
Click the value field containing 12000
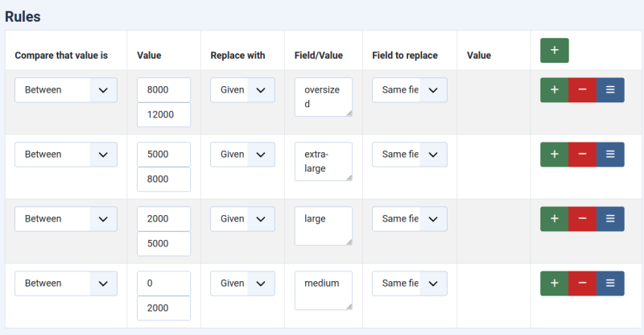tap(163, 115)
